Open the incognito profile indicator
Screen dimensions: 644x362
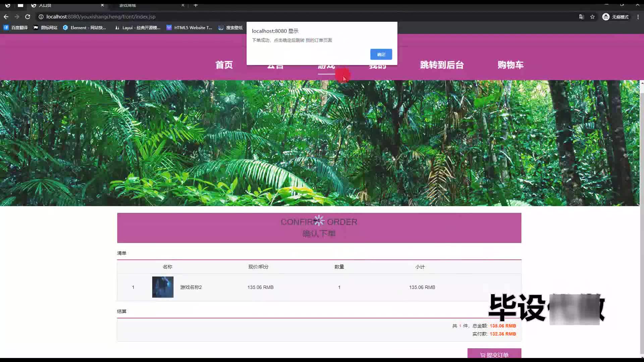(615, 17)
